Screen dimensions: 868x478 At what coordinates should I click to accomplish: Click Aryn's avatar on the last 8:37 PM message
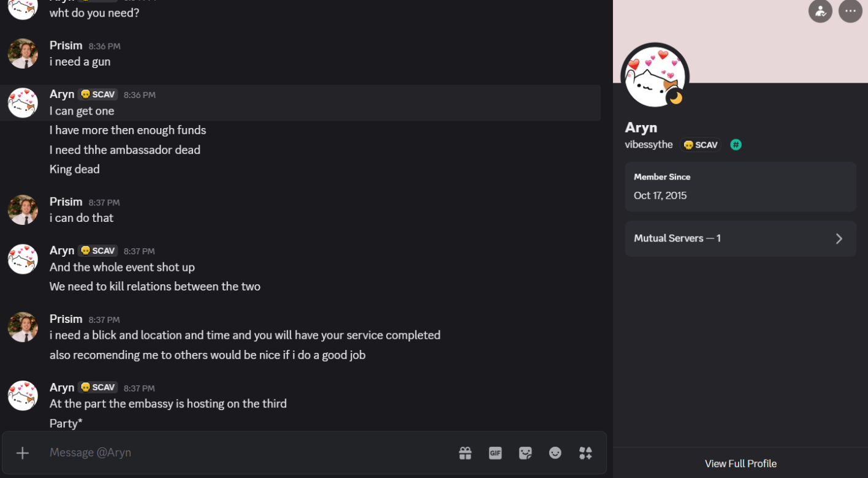[x=23, y=396]
